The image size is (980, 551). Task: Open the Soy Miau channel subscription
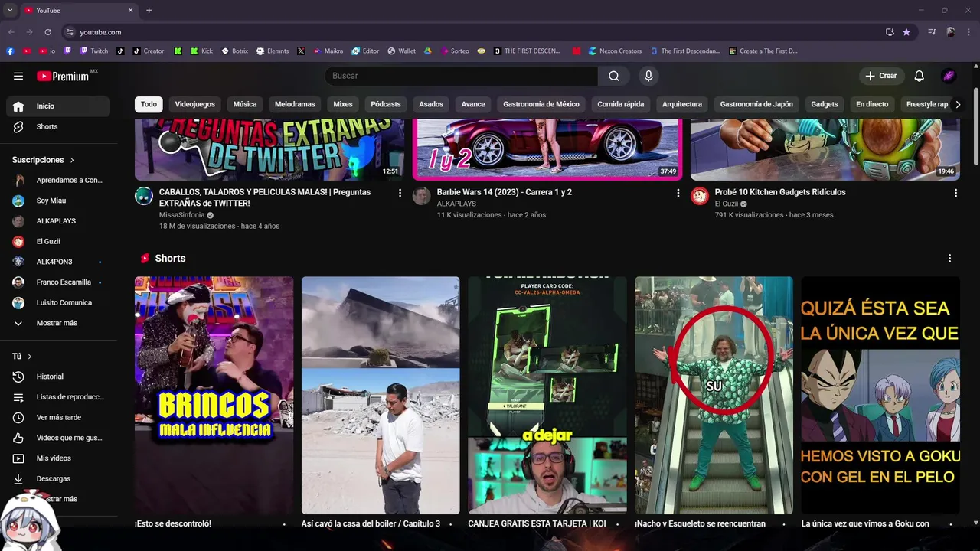(x=58, y=201)
